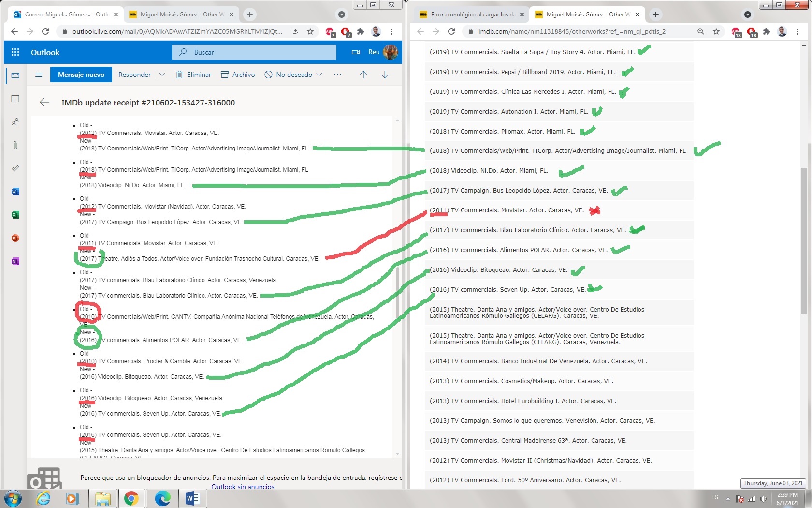Open Calendar in Outlook sidebar

coord(15,99)
